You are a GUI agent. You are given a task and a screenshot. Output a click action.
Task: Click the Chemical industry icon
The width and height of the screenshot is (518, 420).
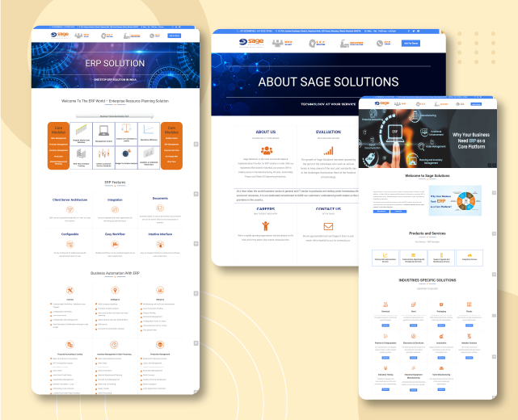385,304
